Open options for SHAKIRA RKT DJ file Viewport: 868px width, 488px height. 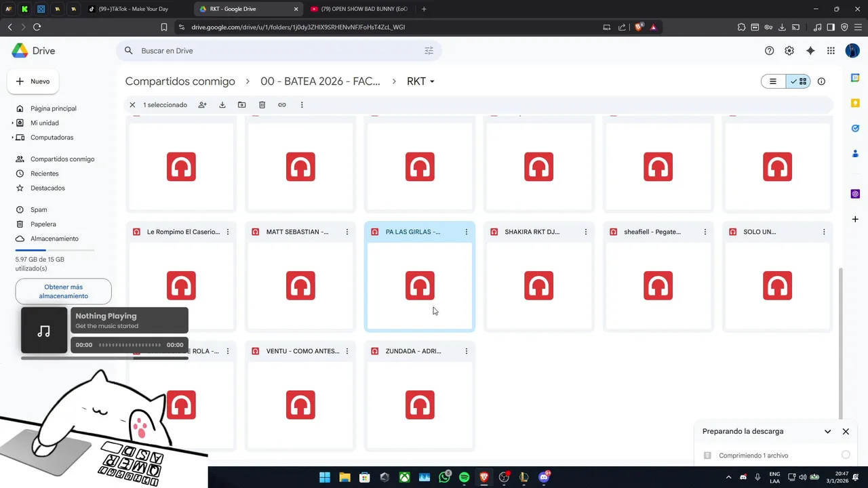586,232
